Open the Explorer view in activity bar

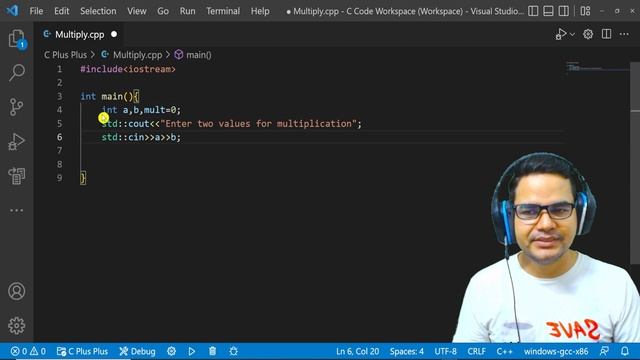point(17,39)
